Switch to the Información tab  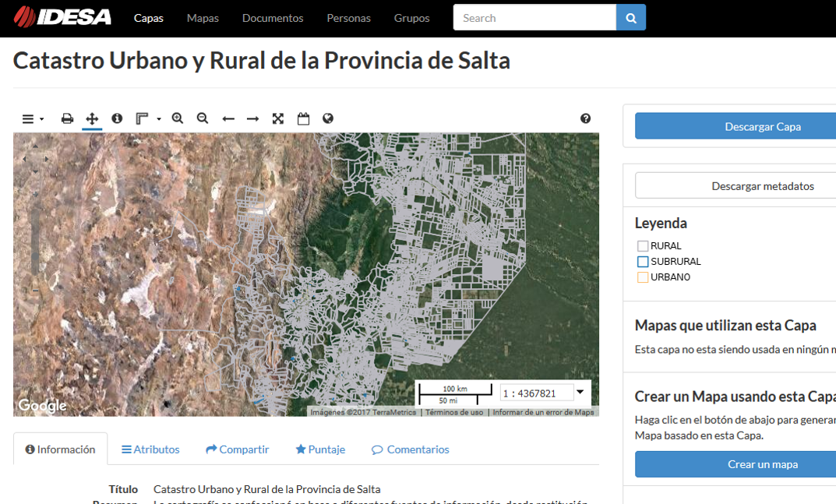pos(60,449)
